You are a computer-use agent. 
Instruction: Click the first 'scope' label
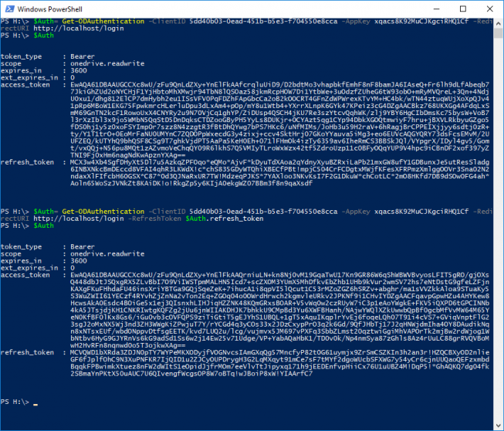coord(11,63)
